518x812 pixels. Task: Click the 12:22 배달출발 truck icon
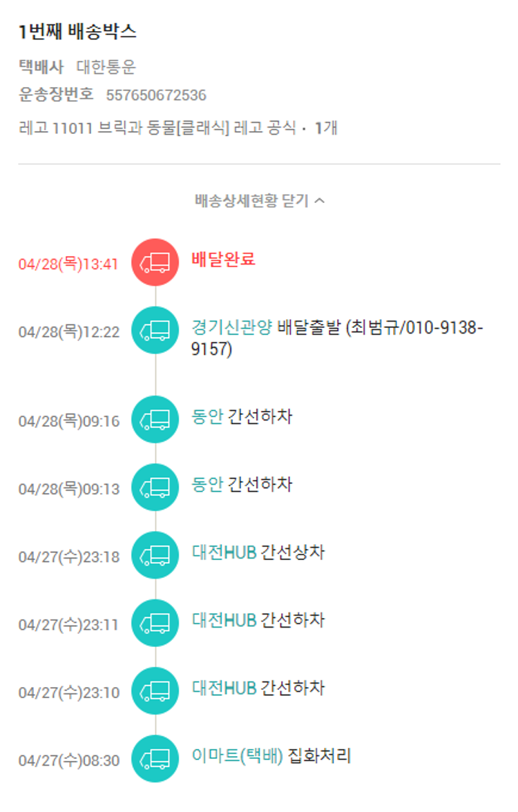click(x=155, y=331)
